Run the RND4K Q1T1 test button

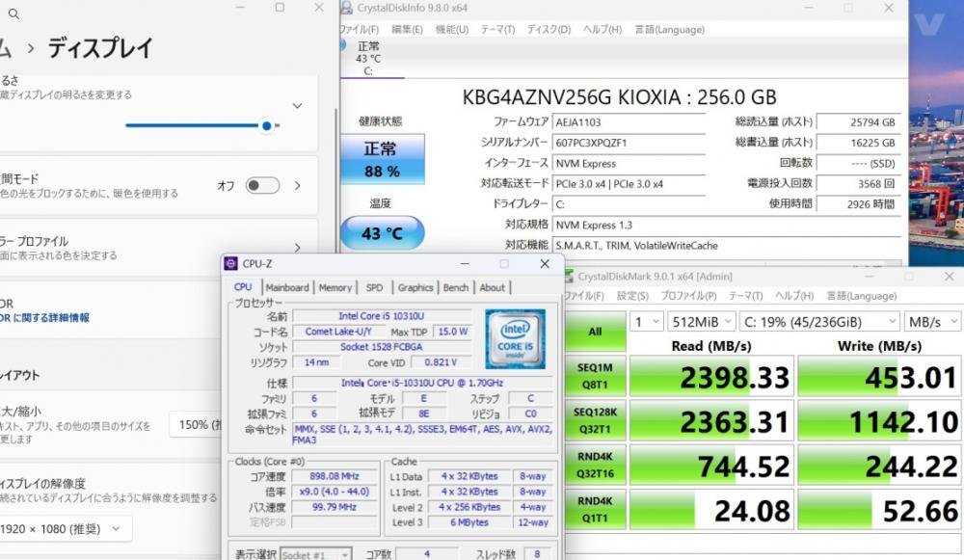coord(595,510)
